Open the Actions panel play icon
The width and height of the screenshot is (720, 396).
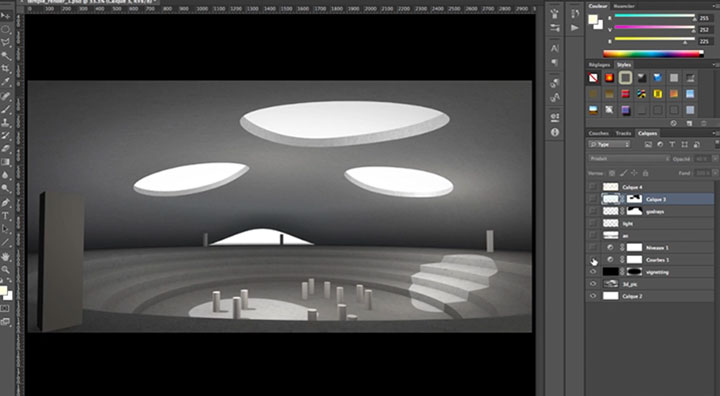[x=575, y=28]
